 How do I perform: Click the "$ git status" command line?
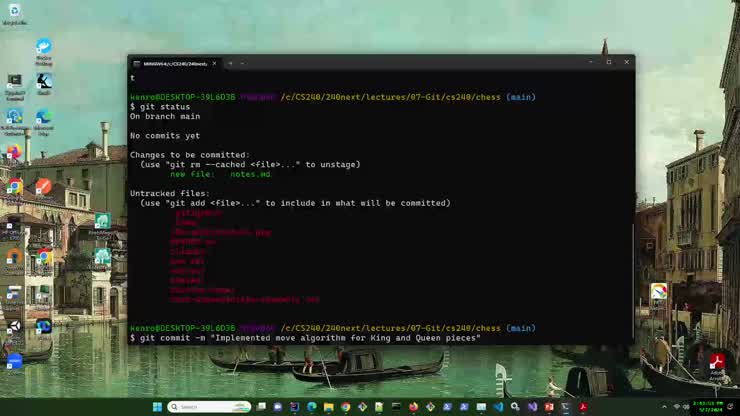click(x=160, y=107)
